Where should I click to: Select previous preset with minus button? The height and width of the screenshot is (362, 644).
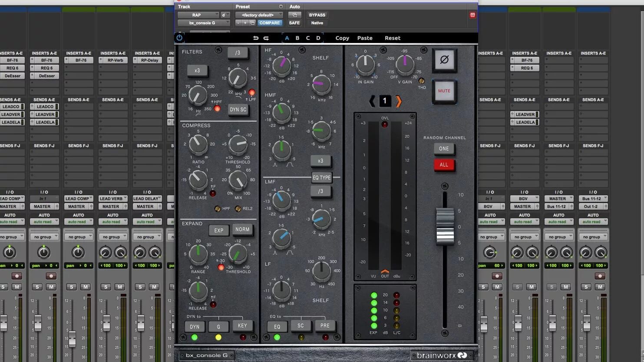click(x=238, y=23)
